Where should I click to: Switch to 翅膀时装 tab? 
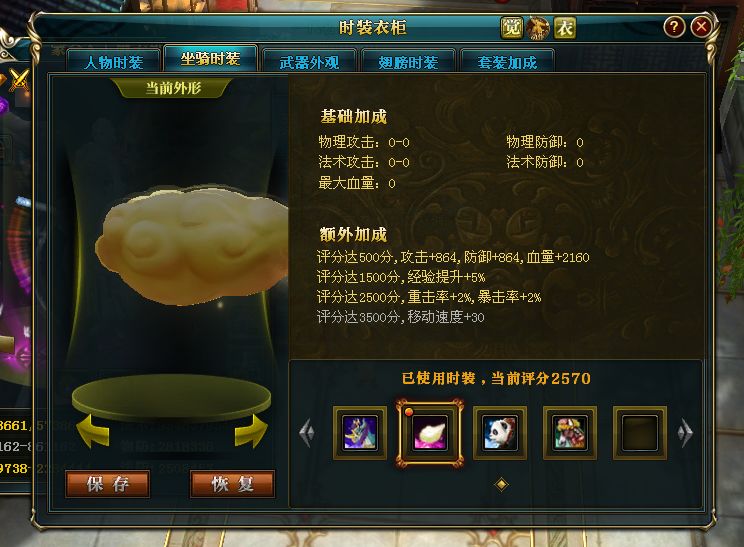click(x=408, y=62)
